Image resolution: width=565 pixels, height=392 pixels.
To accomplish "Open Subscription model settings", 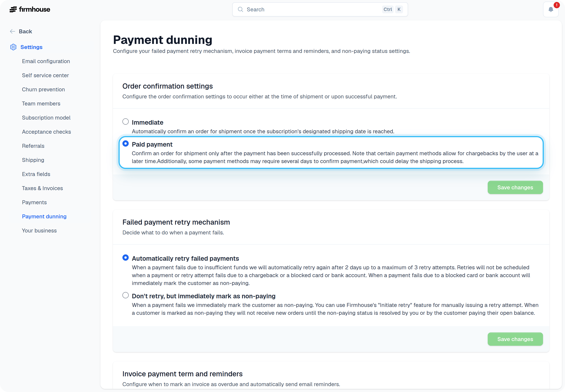I will [x=46, y=118].
